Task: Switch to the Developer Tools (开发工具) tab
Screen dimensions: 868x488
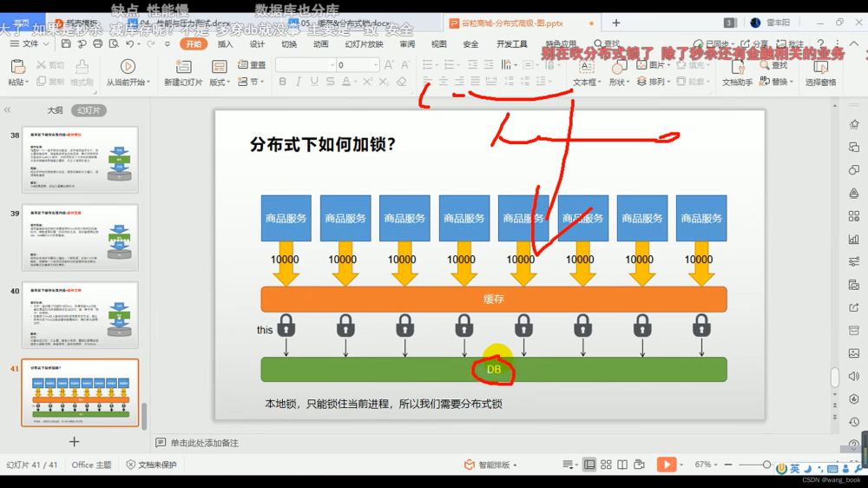Action: click(x=511, y=43)
